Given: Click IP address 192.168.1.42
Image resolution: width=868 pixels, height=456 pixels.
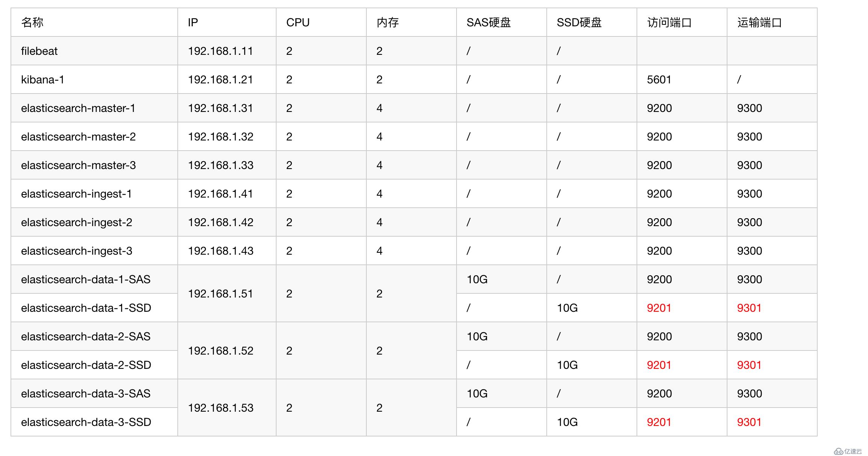Looking at the screenshot, I should [x=221, y=222].
